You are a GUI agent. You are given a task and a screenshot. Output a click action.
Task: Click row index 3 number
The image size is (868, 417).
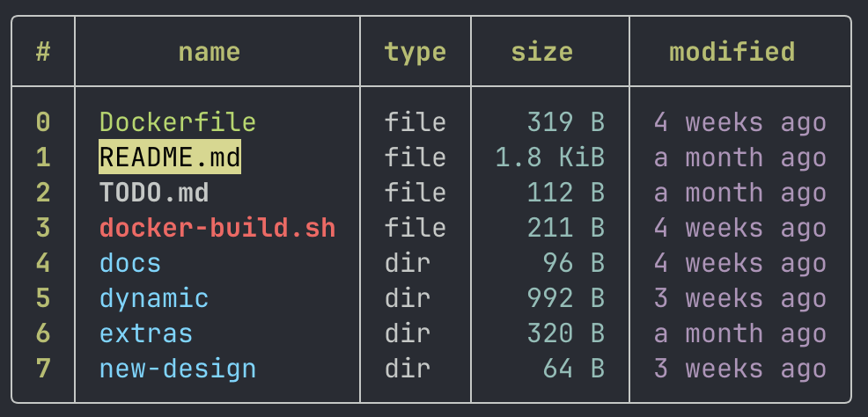43,228
